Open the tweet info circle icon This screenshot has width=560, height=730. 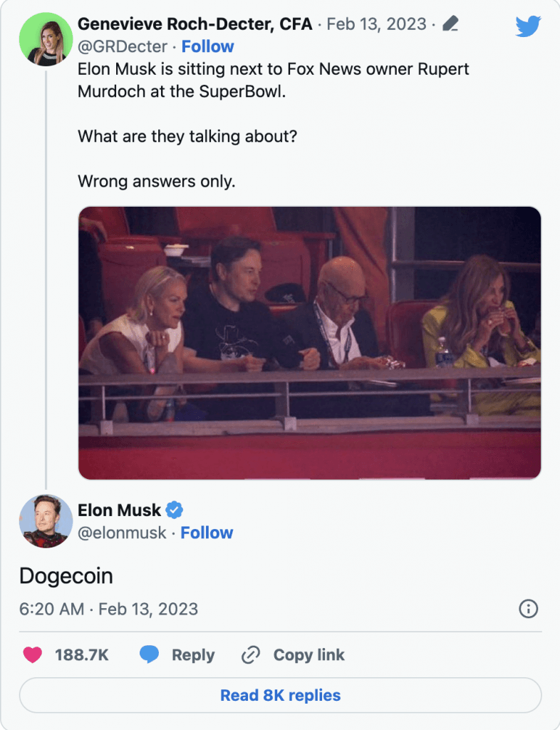(529, 609)
